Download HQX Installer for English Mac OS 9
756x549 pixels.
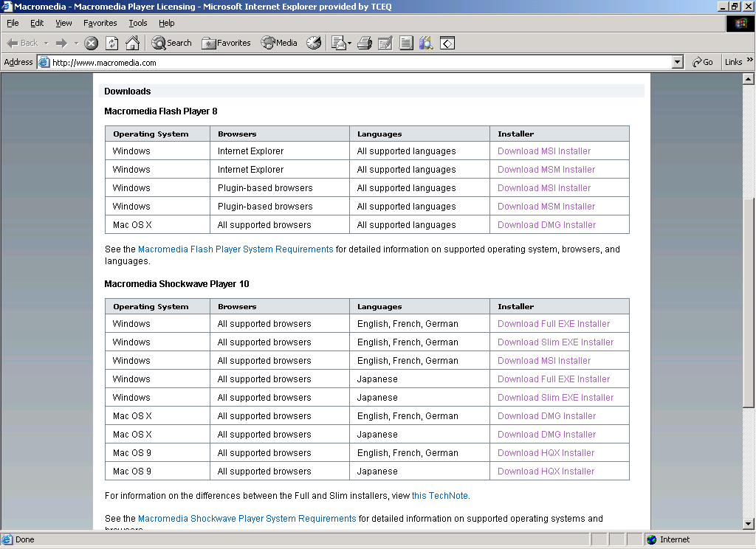coord(546,453)
